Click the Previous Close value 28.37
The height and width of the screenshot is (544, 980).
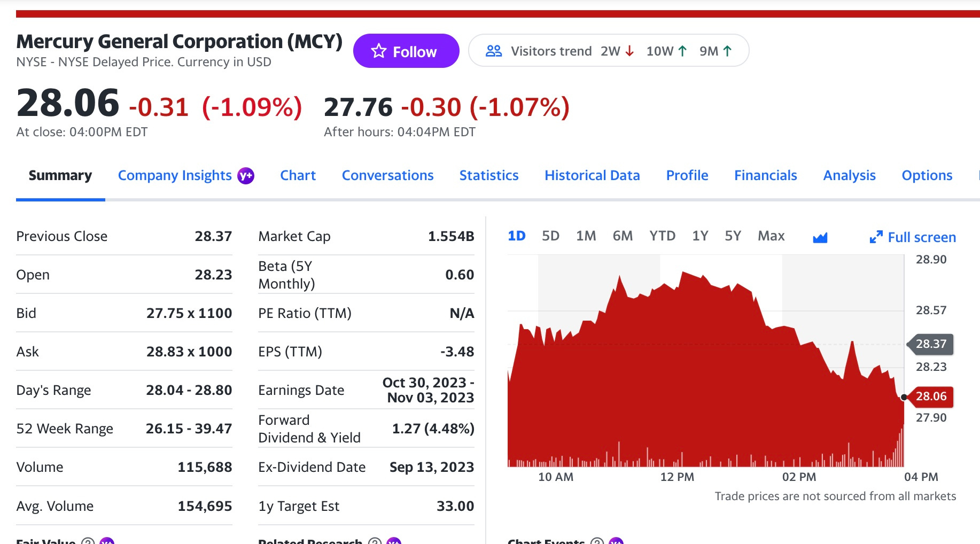213,236
